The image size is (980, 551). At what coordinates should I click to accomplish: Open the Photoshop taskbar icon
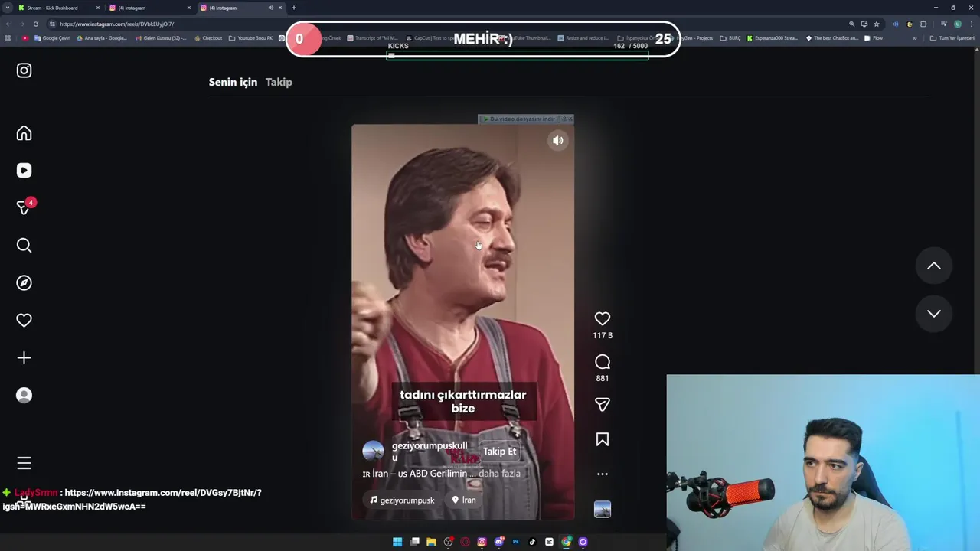point(515,542)
